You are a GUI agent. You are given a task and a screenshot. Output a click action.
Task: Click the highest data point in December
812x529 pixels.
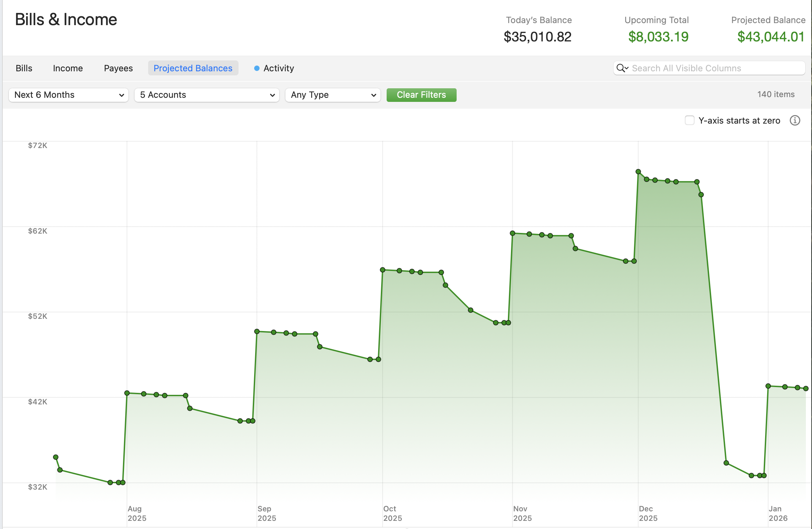pos(638,171)
